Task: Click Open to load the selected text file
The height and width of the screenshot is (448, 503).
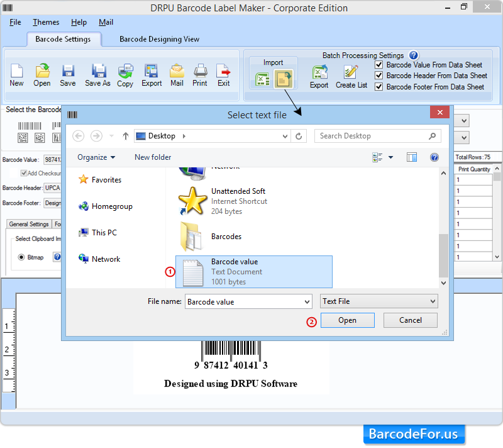Action: click(x=347, y=320)
